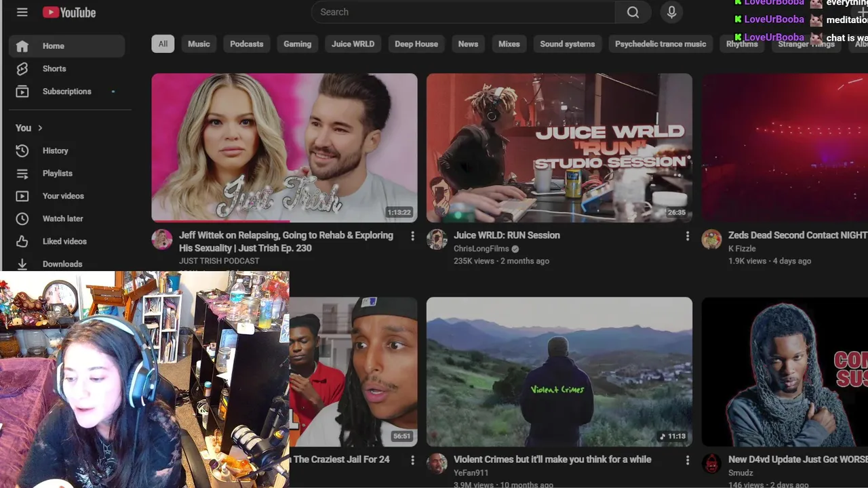This screenshot has width=868, height=488.
Task: Open Juice WRLD: RUN Session title
Action: click(x=507, y=236)
